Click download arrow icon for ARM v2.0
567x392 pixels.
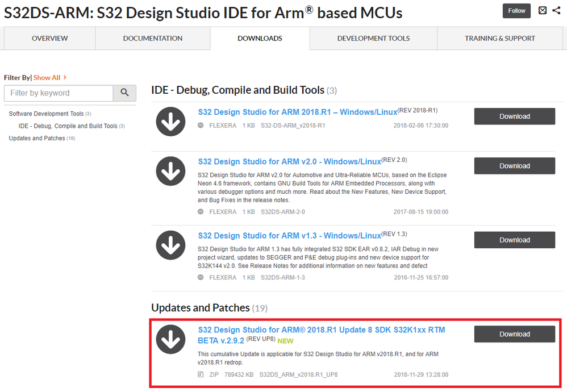[170, 171]
